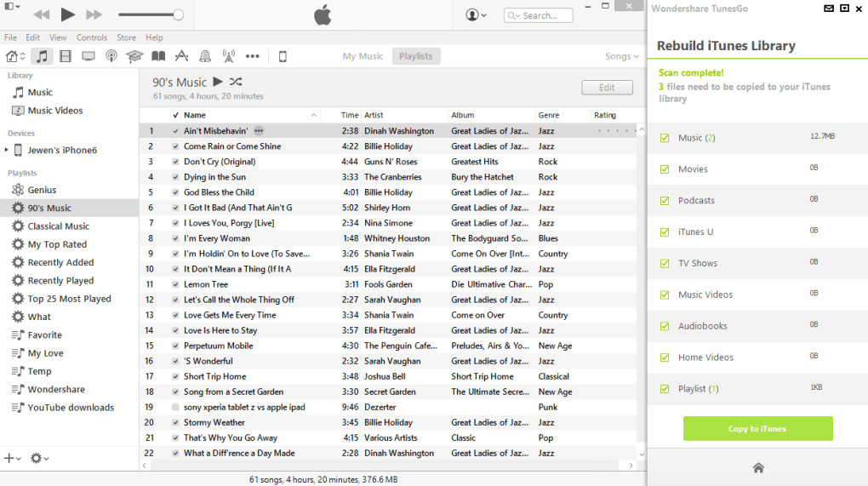The width and height of the screenshot is (868, 486).
Task: Toggle the TV Shows checkbox
Action: (665, 264)
